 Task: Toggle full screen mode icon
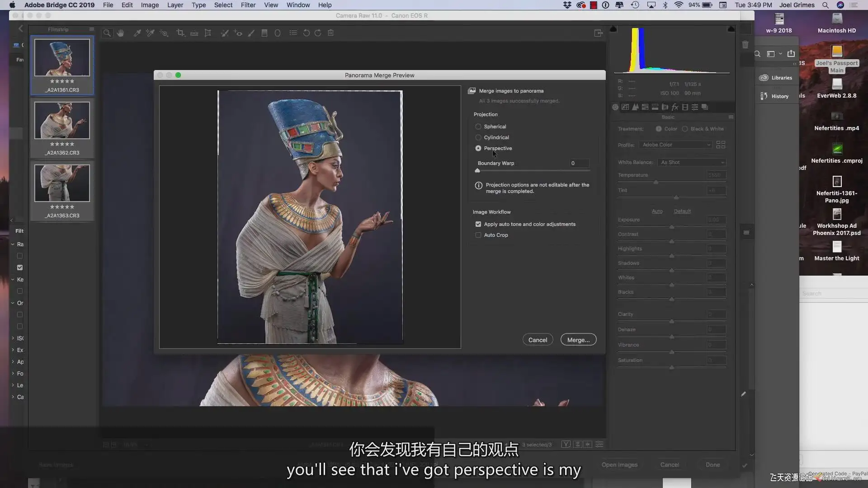tap(598, 33)
